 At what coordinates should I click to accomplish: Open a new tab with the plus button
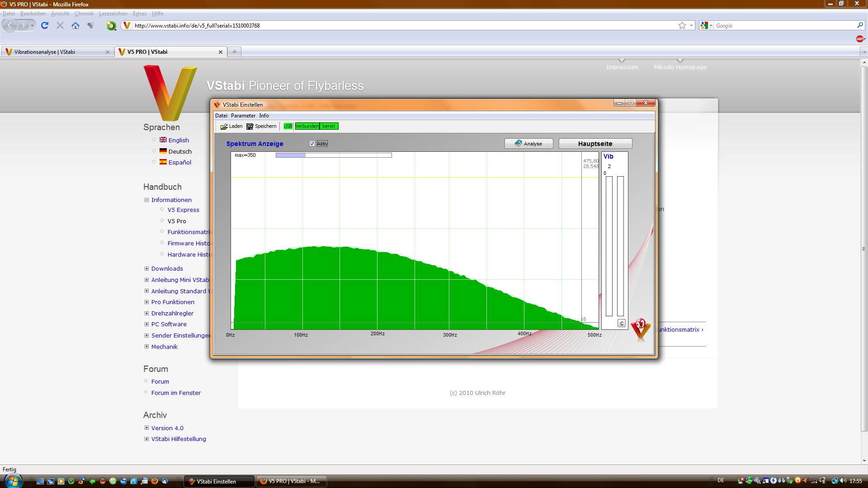point(234,52)
